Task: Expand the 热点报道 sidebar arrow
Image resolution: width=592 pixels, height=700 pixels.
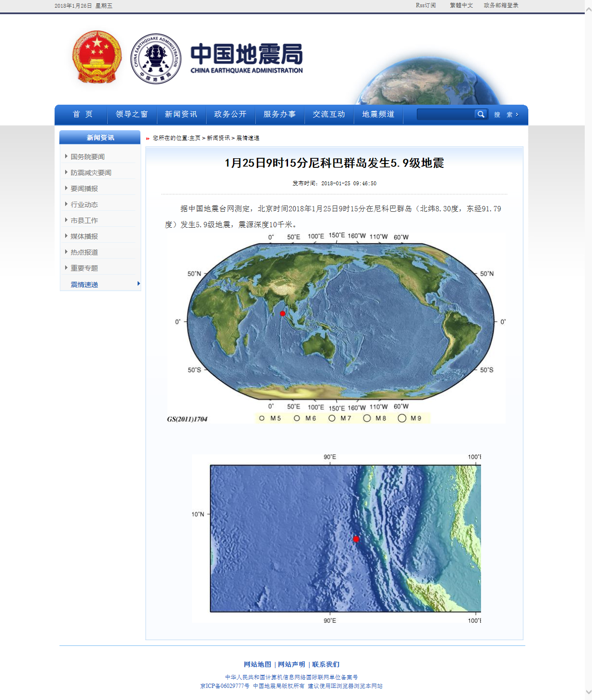Action: [67, 251]
